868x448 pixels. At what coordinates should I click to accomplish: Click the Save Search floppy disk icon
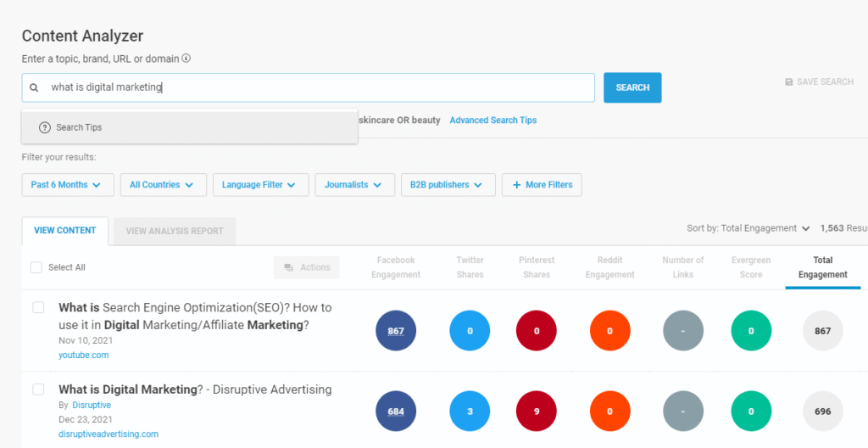(789, 82)
